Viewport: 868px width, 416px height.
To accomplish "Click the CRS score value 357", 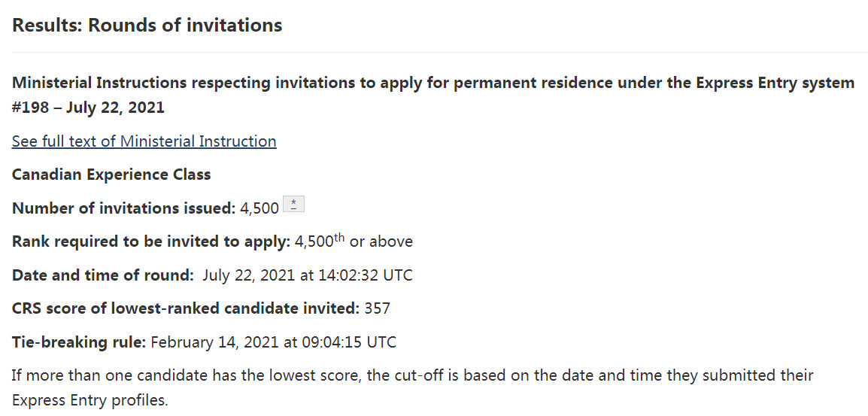I will (x=378, y=308).
